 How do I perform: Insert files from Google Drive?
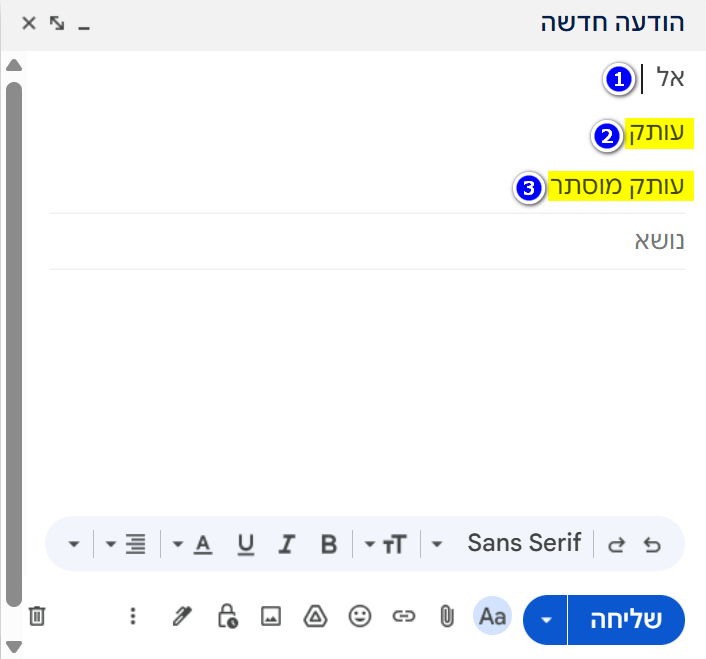click(315, 617)
